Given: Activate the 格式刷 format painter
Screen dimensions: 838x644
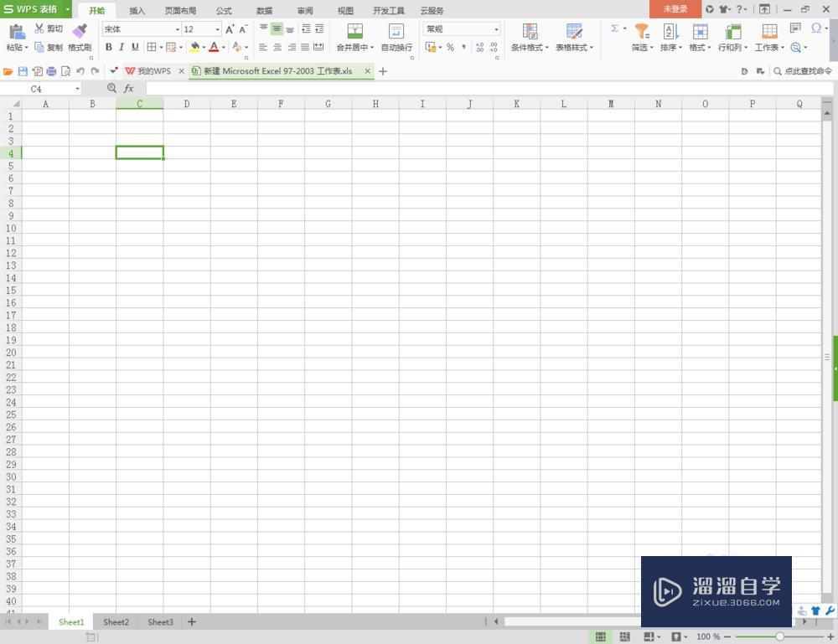Looking at the screenshot, I should 80,38.
